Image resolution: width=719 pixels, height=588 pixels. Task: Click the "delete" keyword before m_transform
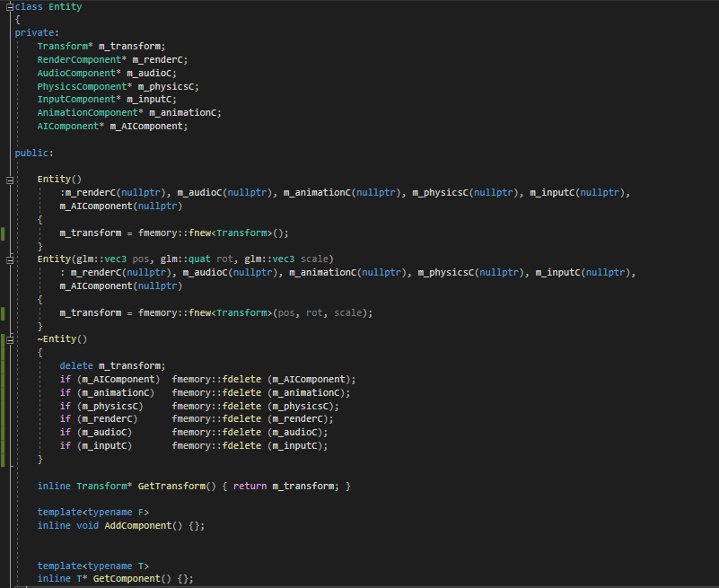tap(76, 365)
